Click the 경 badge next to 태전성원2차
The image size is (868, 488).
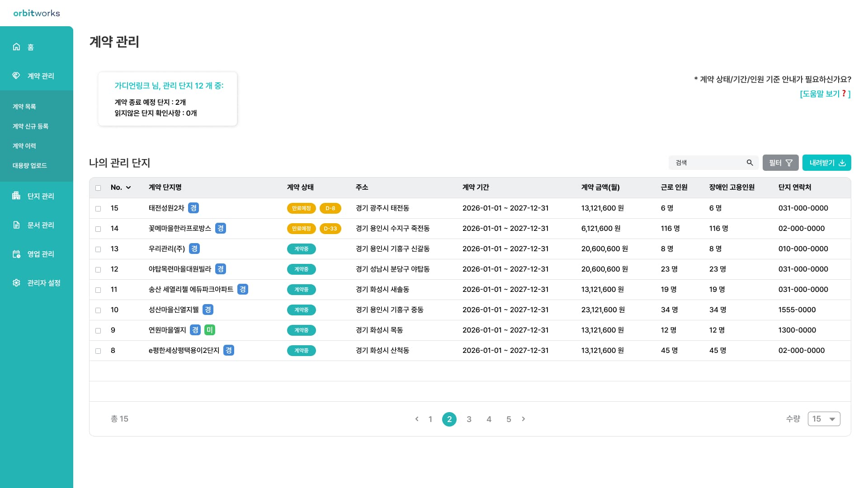tap(193, 208)
